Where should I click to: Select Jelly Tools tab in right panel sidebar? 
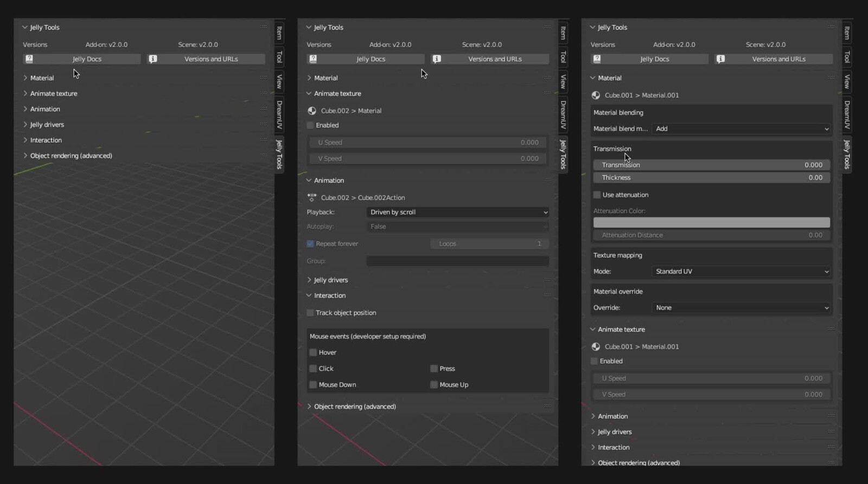847,154
